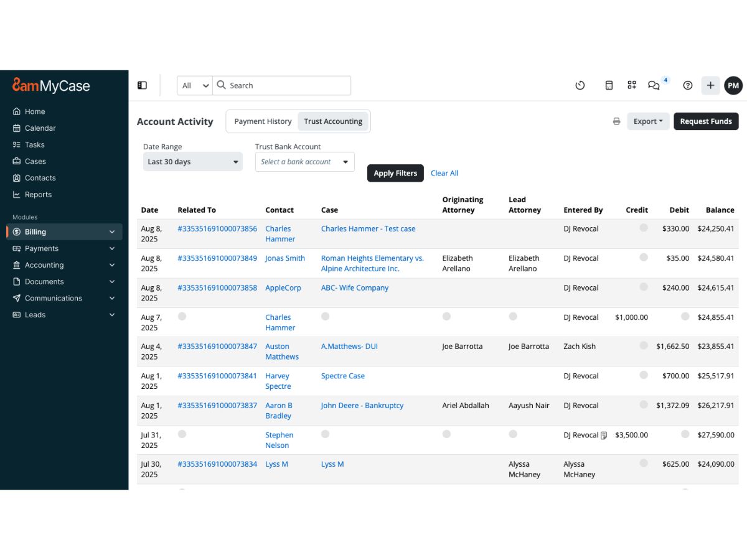The width and height of the screenshot is (747, 560).
Task: Expand the Leads module chevron
Action: coord(112,315)
